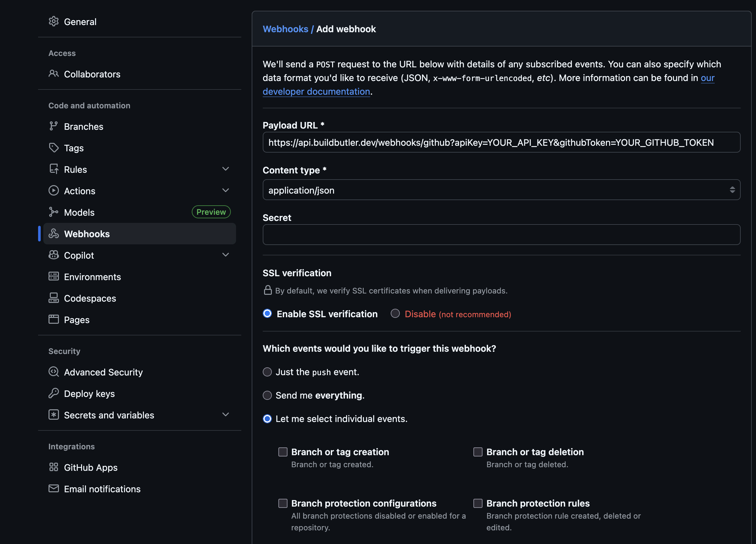
Task: Check the Branch or tag creation checkbox
Action: (x=283, y=452)
